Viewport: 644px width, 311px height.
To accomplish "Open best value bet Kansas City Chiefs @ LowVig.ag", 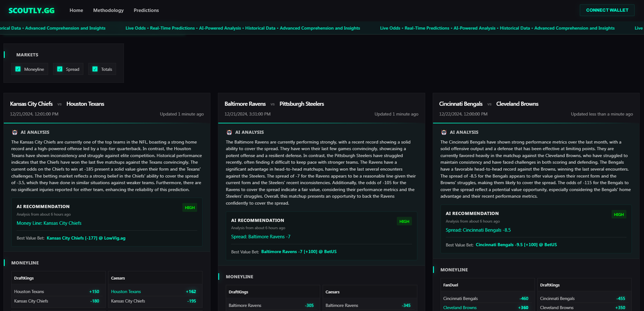I will (86, 237).
